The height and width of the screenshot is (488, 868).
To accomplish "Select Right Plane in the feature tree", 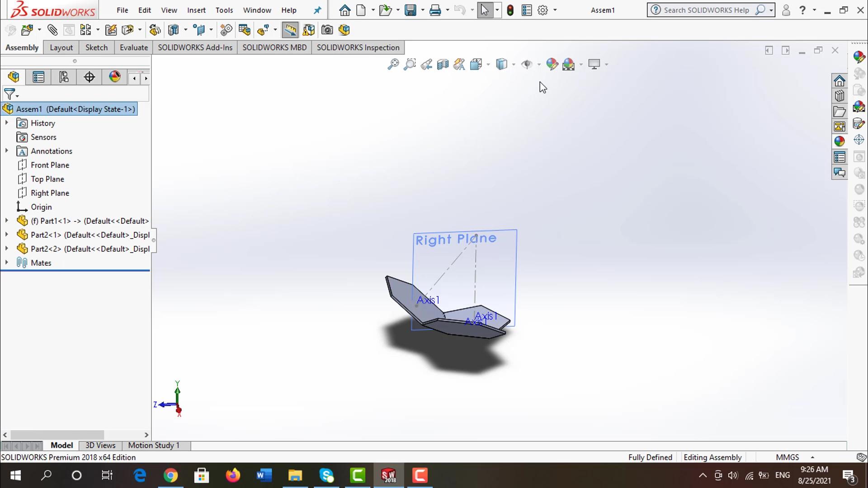I will pos(50,193).
